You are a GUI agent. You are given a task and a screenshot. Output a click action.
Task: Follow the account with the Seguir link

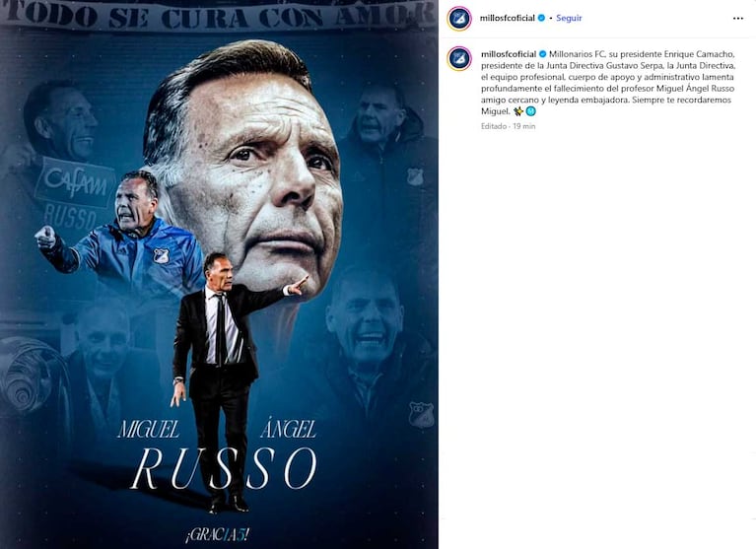569,18
